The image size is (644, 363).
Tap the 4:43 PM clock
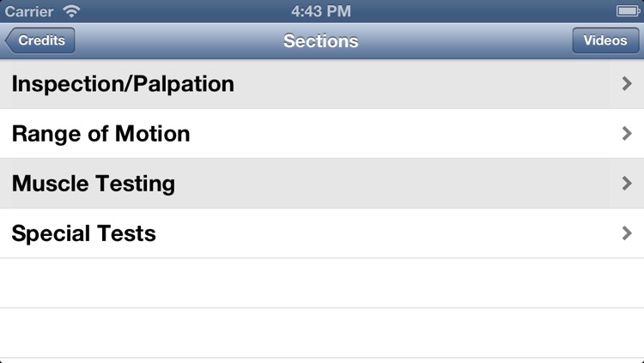click(x=321, y=11)
